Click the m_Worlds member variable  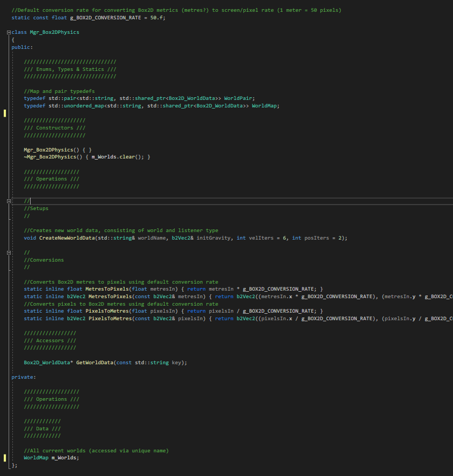64,458
